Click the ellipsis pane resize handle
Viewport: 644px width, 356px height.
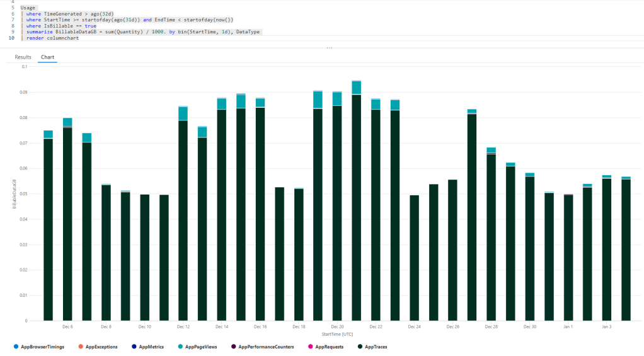tap(329, 47)
